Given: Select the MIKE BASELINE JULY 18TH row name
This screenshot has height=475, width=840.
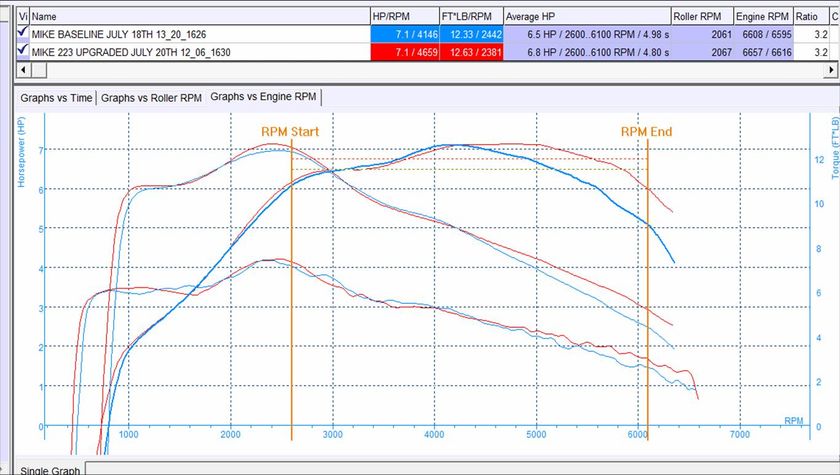Looking at the screenshot, I should tap(119, 35).
